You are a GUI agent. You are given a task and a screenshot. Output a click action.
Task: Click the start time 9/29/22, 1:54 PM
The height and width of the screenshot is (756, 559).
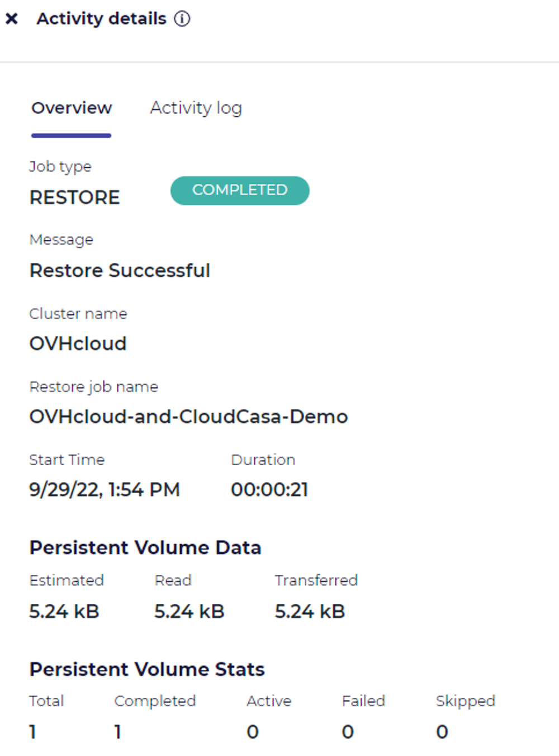pos(105,490)
